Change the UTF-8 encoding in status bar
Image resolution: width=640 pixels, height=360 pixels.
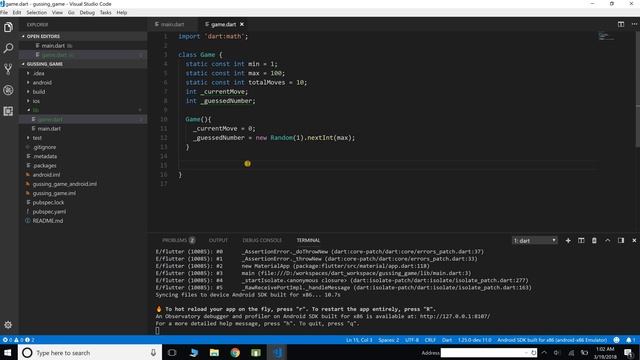pos(412,340)
